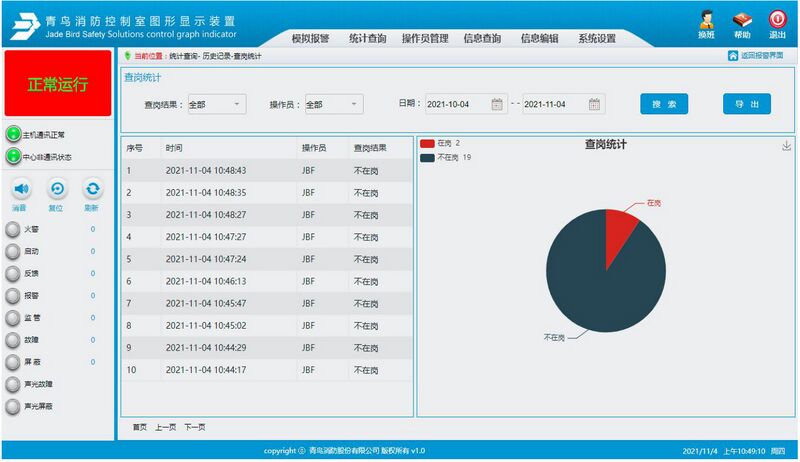Click the 导出 export button

[x=747, y=104]
